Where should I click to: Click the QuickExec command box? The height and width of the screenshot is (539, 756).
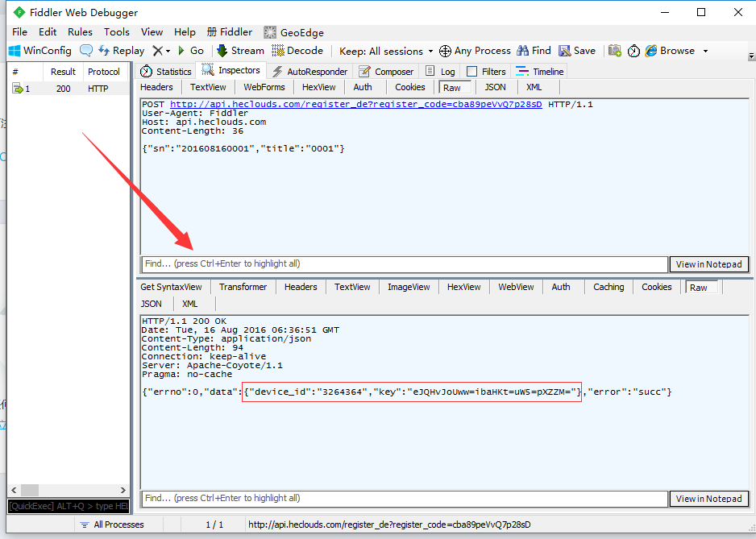click(x=69, y=506)
